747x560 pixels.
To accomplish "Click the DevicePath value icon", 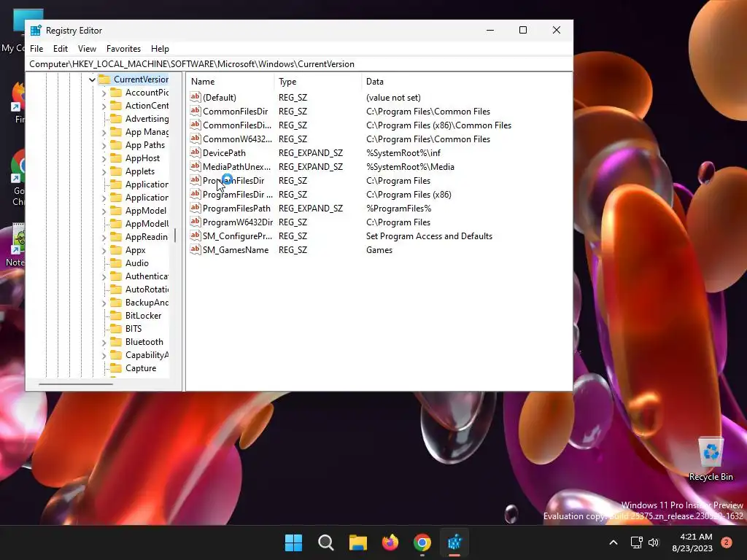I will 196,152.
